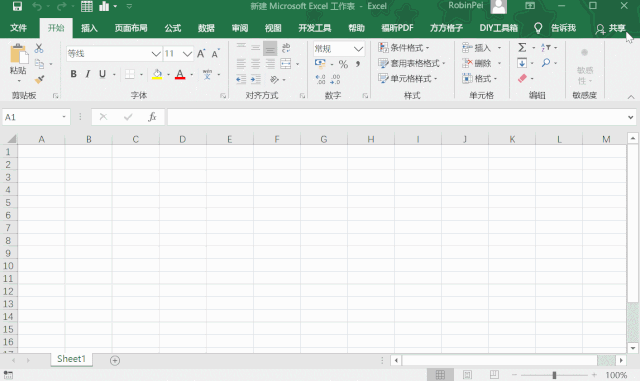Click the AutoSum sigma icon
This screenshot has height=381, width=640.
click(x=522, y=48)
